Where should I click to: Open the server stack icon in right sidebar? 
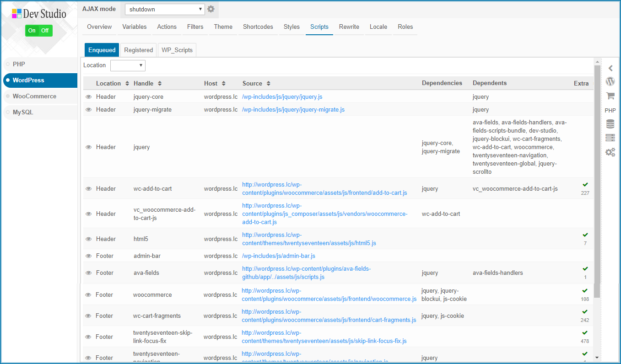click(x=610, y=138)
